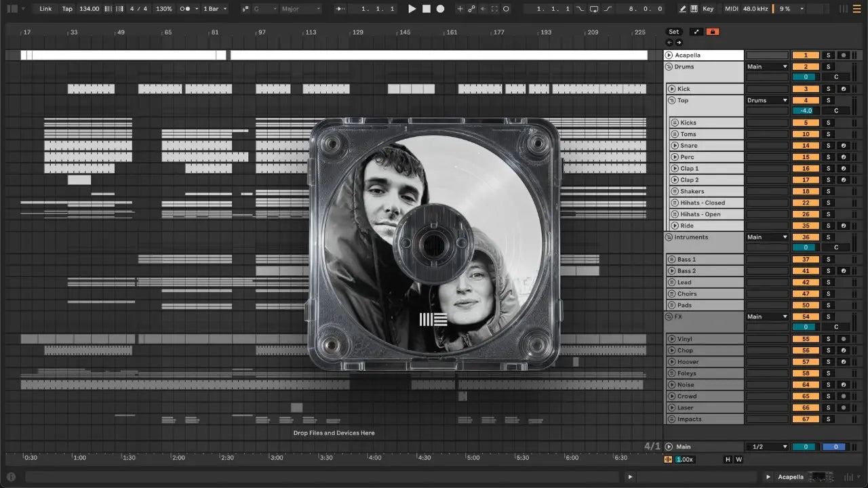The height and width of the screenshot is (488, 868).
Task: Toggle the computer MIDI keyboard icon
Action: pyautogui.click(x=694, y=9)
